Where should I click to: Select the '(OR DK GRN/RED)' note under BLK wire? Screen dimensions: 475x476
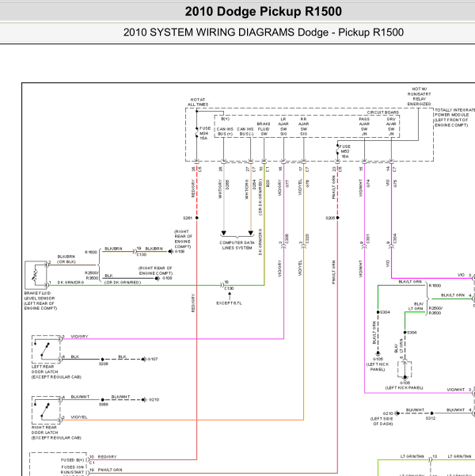[x=123, y=282]
